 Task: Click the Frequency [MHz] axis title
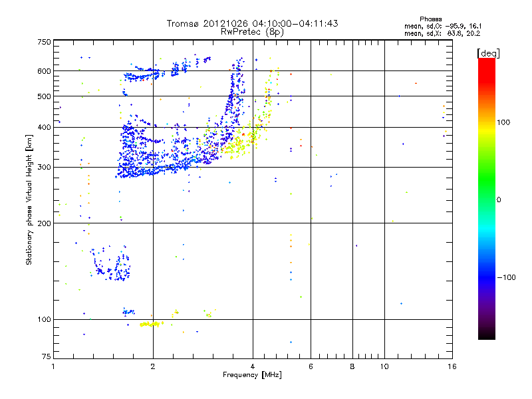[252, 376]
